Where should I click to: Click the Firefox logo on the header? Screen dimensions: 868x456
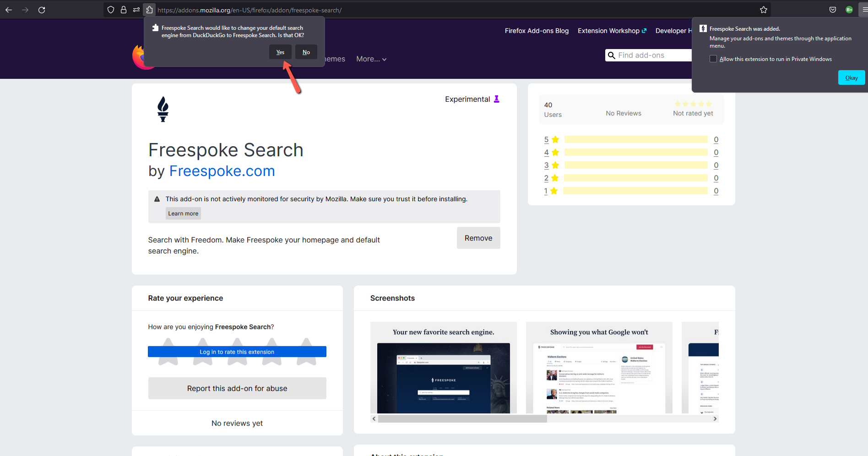tap(139, 57)
